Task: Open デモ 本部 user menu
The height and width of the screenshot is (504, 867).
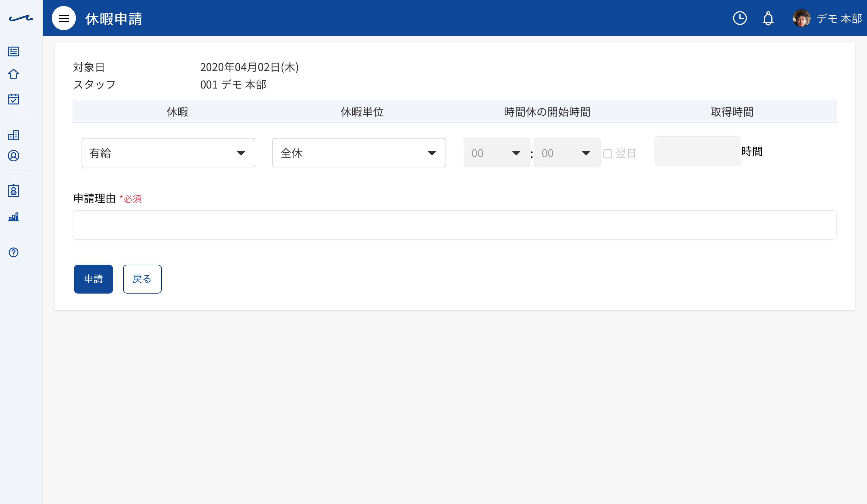Action: pyautogui.click(x=839, y=19)
